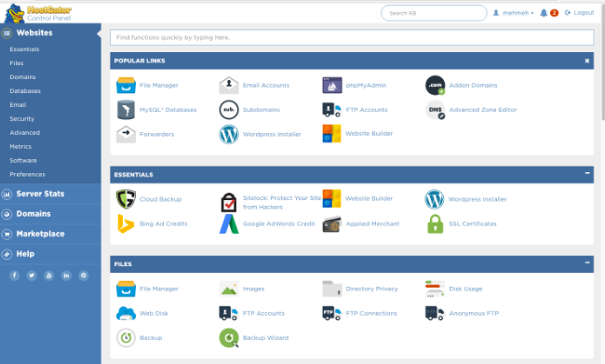The image size is (605, 364).
Task: Open the Facebook social icon in sidebar
Action: (14, 276)
